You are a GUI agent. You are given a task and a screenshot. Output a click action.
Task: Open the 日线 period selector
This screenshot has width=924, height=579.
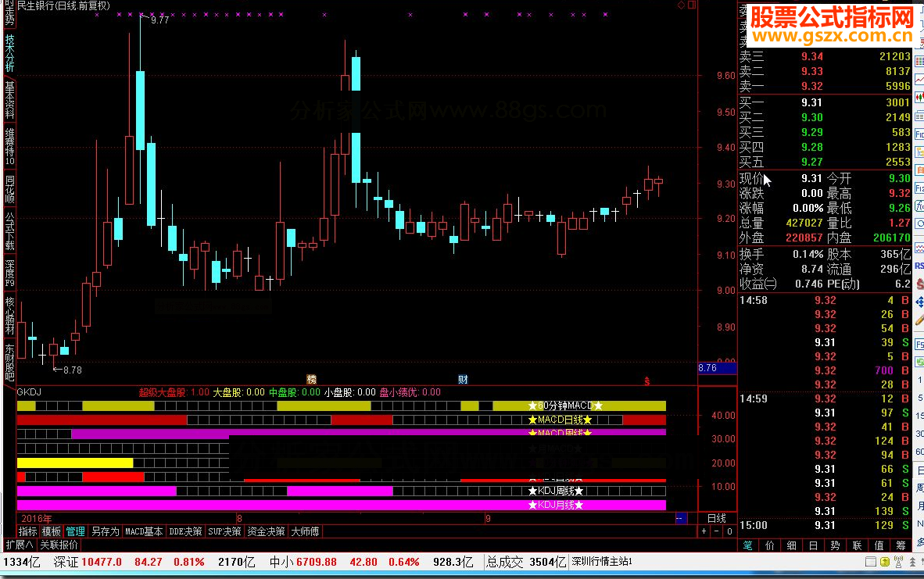pyautogui.click(x=717, y=518)
